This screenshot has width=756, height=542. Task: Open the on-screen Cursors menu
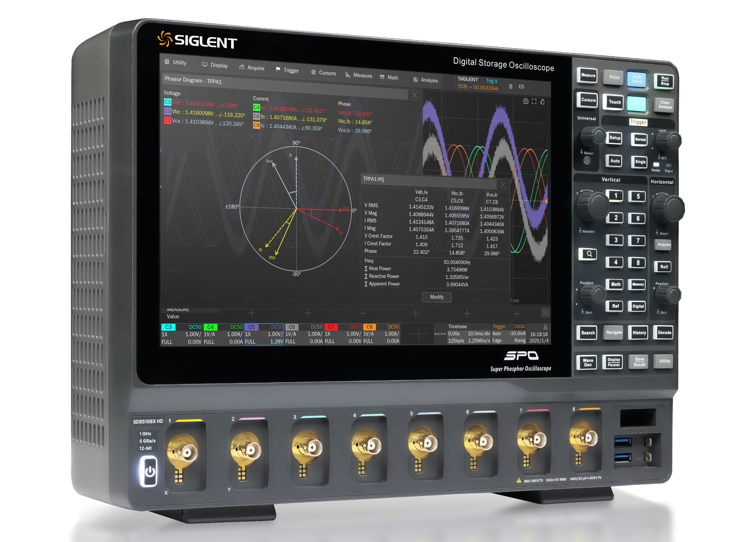[x=323, y=72]
